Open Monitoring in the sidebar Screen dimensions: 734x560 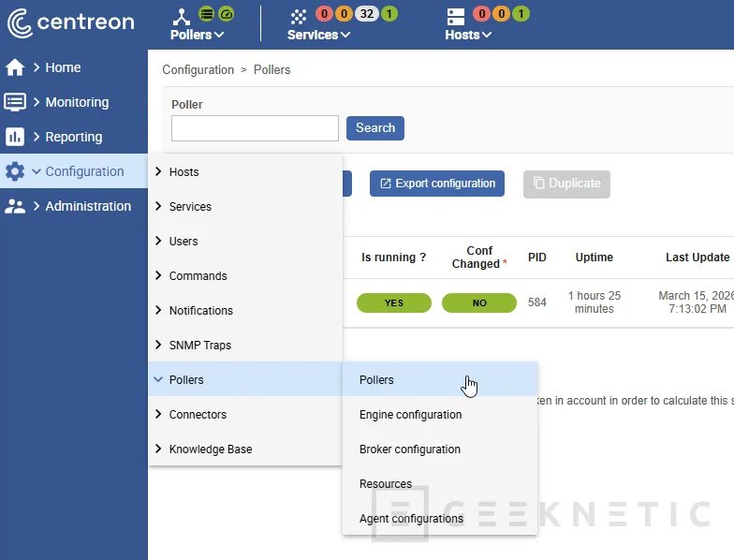coord(74,102)
